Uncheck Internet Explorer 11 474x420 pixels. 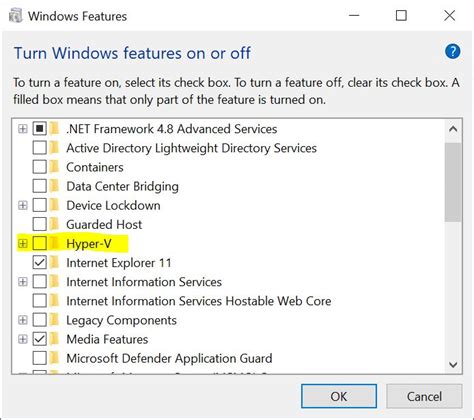tap(40, 263)
